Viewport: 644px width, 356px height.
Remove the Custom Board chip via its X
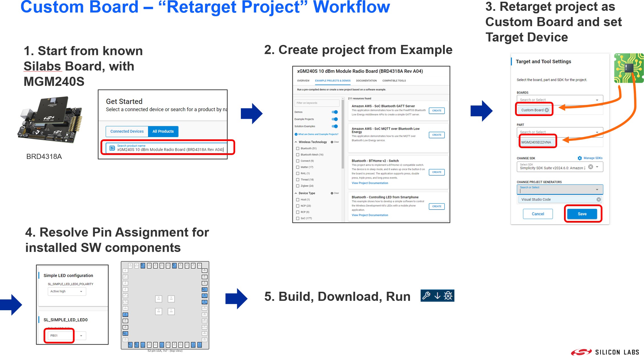click(547, 110)
